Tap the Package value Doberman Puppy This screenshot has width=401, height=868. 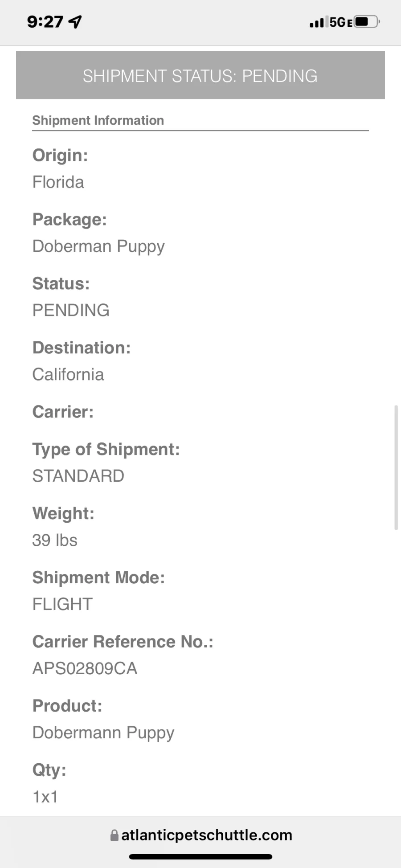[x=98, y=247]
